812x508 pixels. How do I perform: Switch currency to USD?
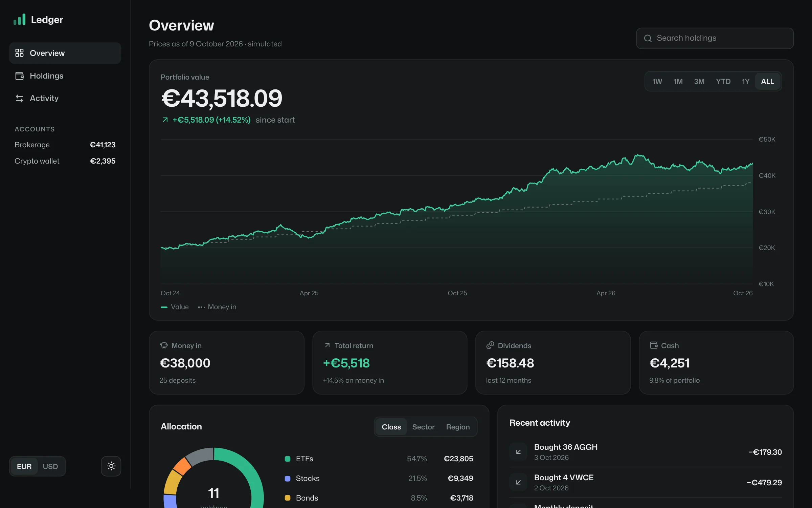click(50, 466)
